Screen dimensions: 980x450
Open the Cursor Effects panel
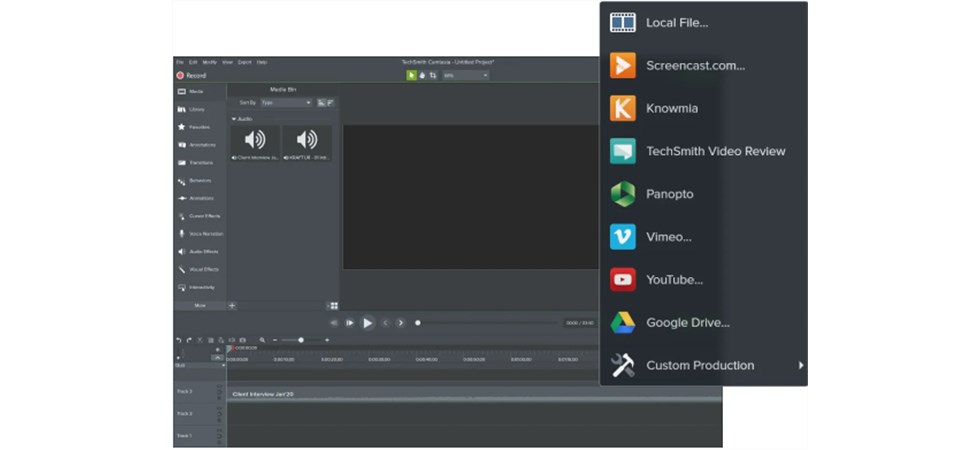point(200,216)
